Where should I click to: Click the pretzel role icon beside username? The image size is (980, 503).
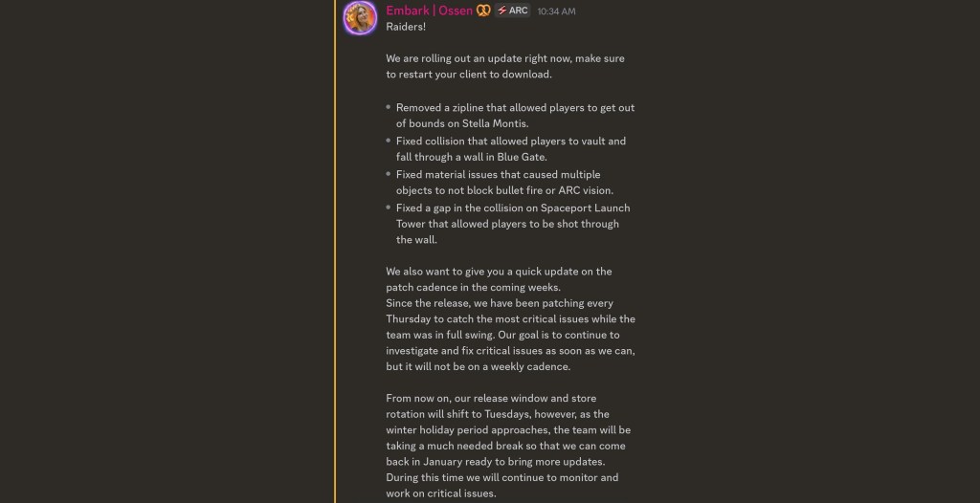coord(483,11)
